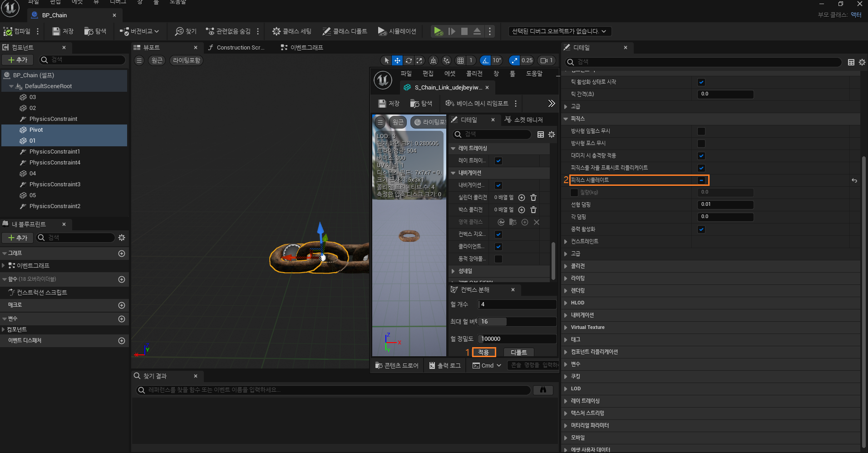This screenshot has height=453, width=868.
Task: Click the 최대 헐 버텍스 slider field
Action: coord(517,322)
